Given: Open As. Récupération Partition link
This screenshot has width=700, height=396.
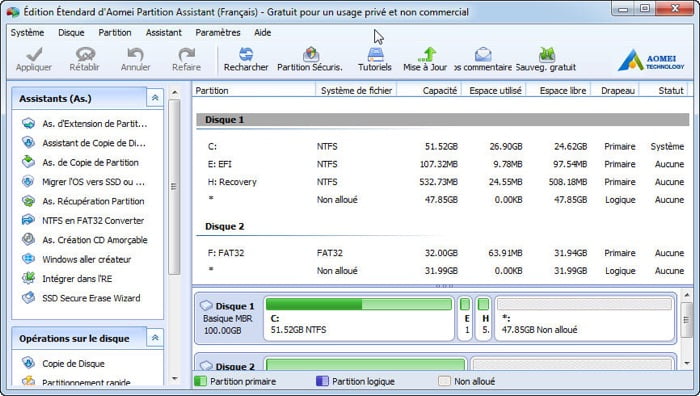Looking at the screenshot, I should pyautogui.click(x=93, y=201).
